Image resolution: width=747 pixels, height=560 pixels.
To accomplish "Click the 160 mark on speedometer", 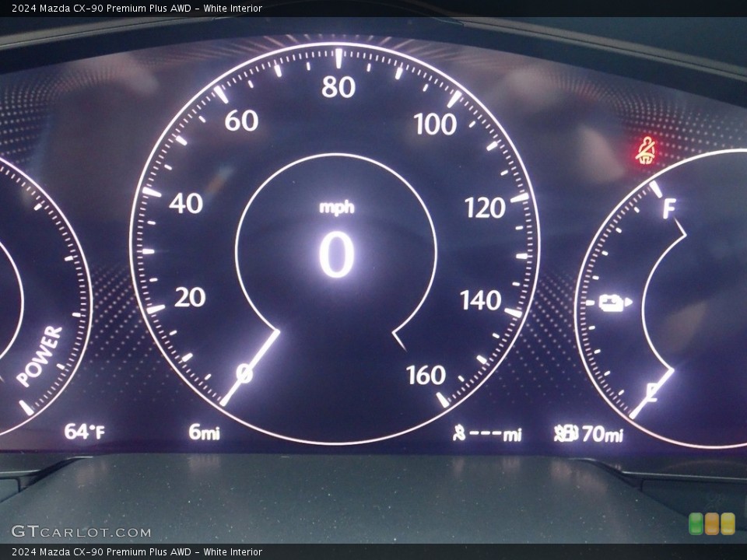I will pos(426,375).
